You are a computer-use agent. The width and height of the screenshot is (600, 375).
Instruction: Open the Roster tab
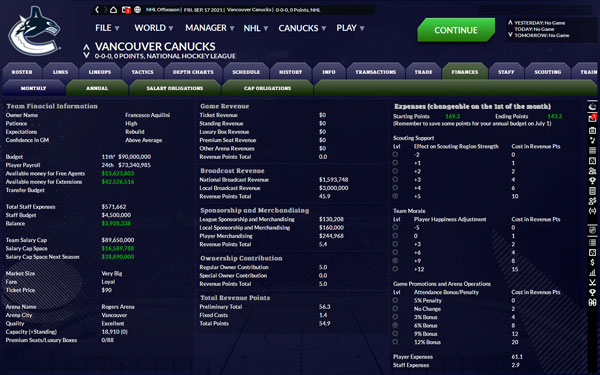coord(22,72)
